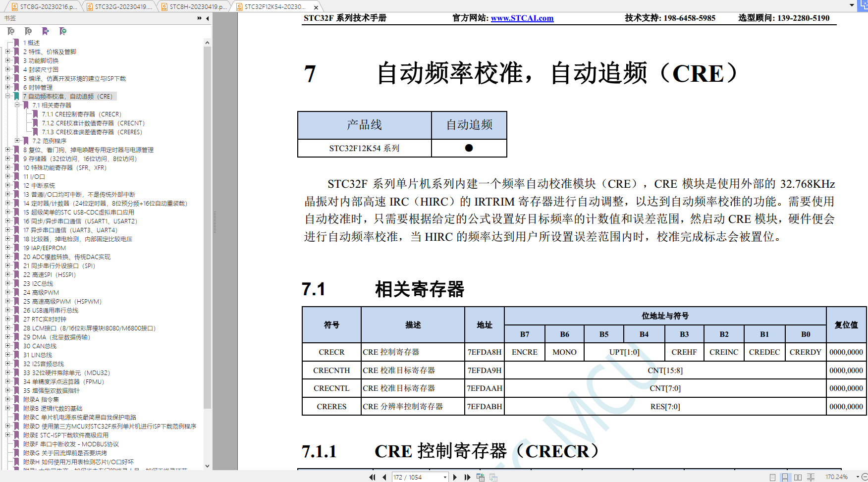The image size is (868, 482).
Task: Open bookmark '23 I2C总线'
Action: tap(38, 283)
